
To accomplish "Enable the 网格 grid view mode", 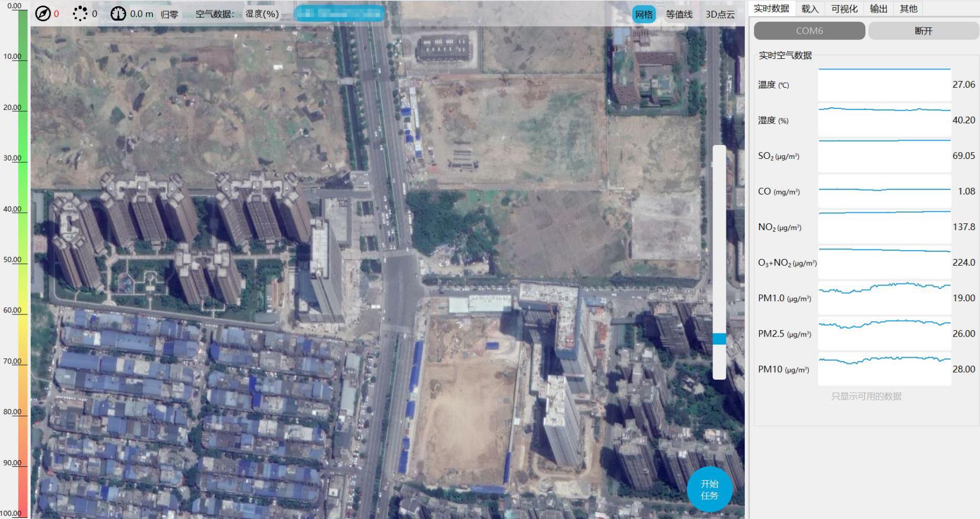I will tap(645, 14).
